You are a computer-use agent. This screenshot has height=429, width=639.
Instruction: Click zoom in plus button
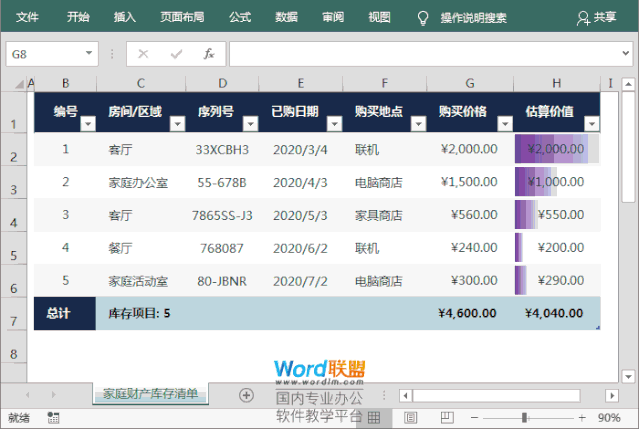(x=582, y=418)
